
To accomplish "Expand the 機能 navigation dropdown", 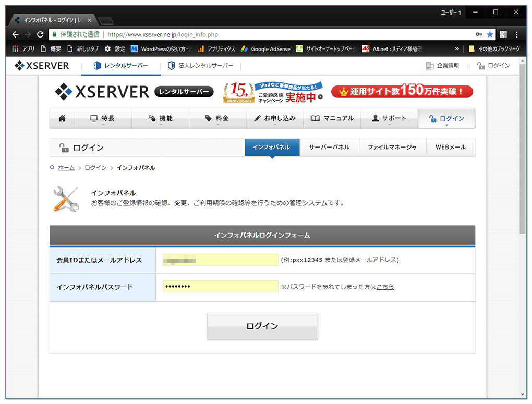I will coord(161,118).
